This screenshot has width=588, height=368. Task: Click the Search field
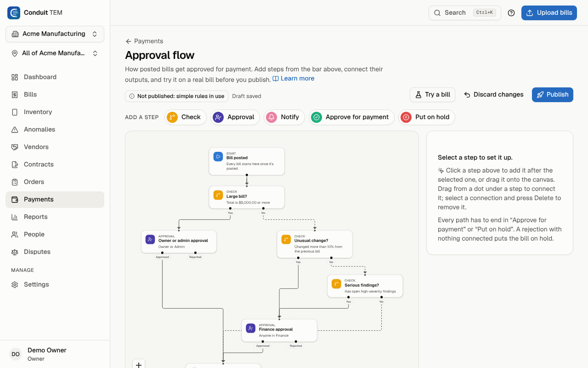[465, 13]
